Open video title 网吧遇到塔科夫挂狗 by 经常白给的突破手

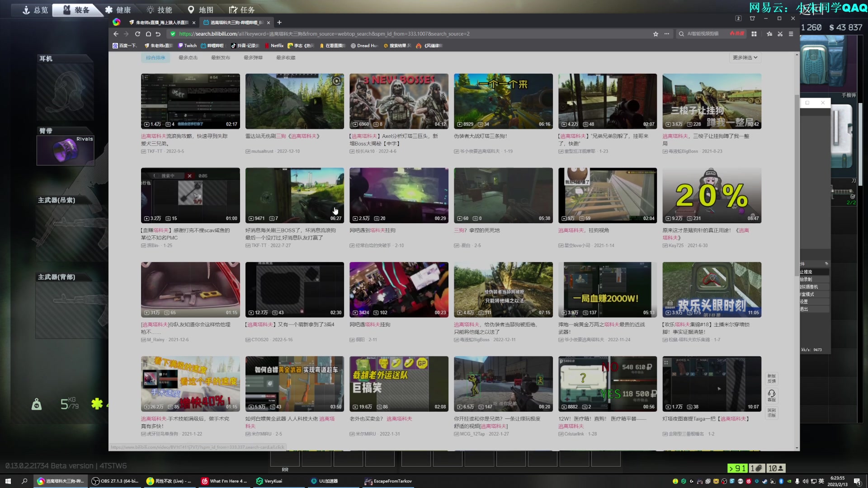pyautogui.click(x=373, y=230)
